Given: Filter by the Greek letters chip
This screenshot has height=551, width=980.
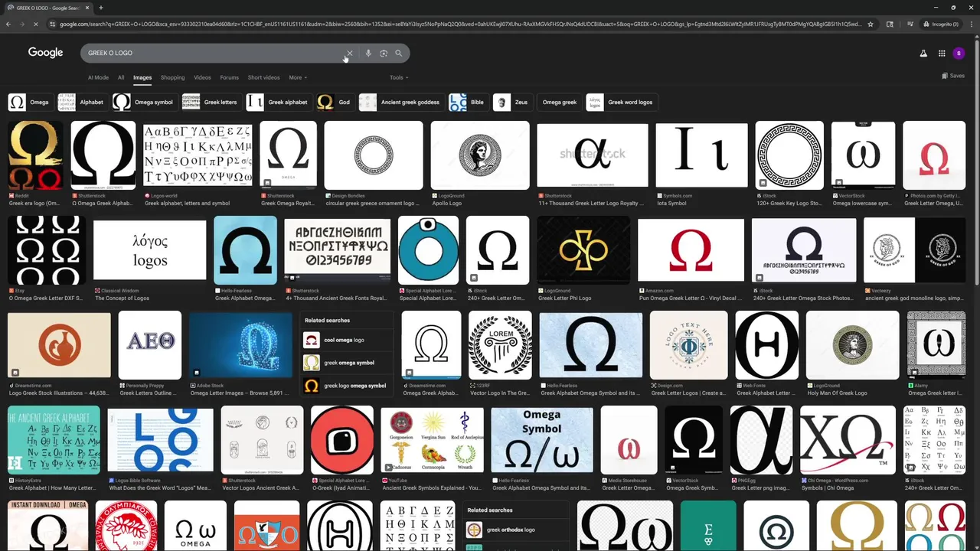Looking at the screenshot, I should 211,102.
